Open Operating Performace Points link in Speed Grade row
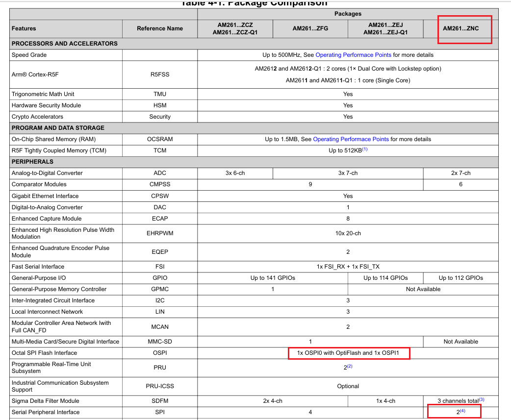The width and height of the screenshot is (511, 420). point(353,55)
